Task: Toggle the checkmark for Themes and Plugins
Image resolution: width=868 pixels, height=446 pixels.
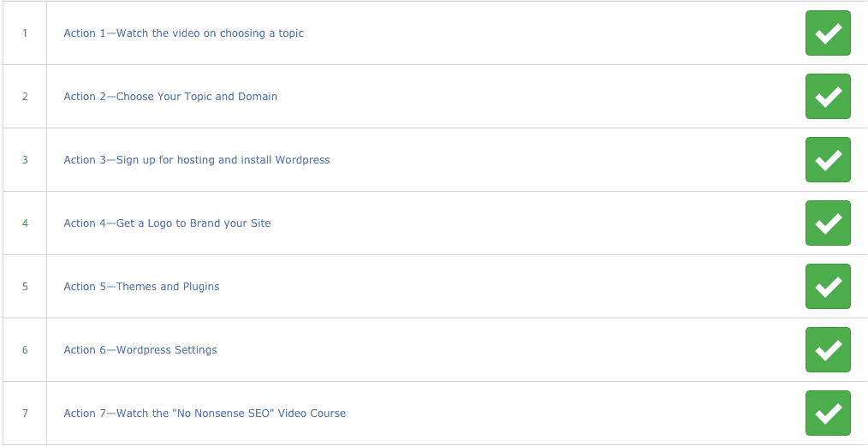Action: (x=828, y=287)
